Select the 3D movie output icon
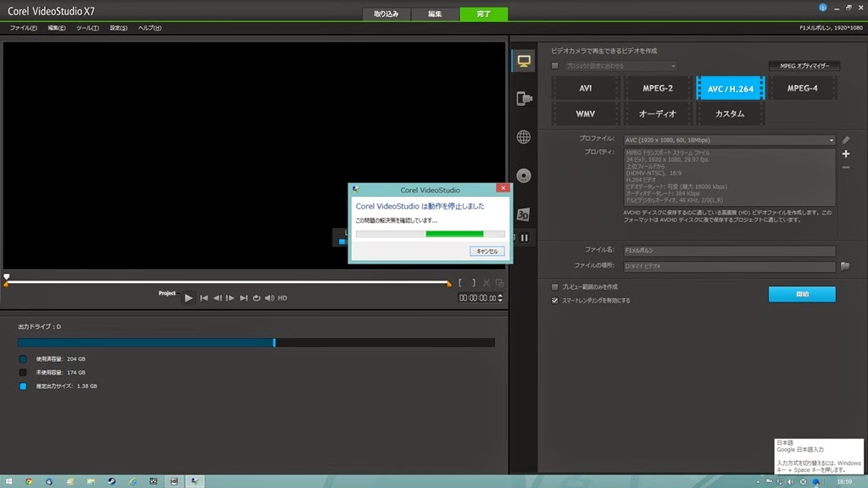Image resolution: width=868 pixels, height=488 pixels. coord(523,214)
